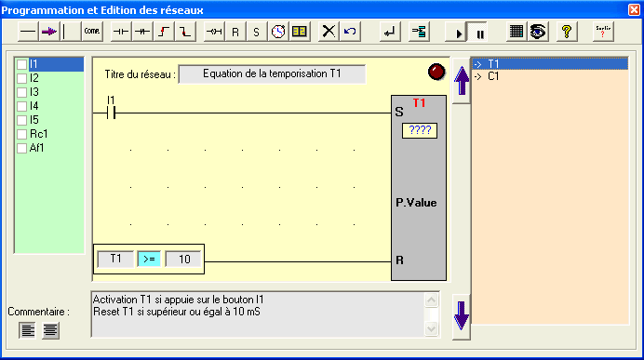Screen dimensions: 644x360
Task: Delete element with the X tool
Action: [x=329, y=32]
